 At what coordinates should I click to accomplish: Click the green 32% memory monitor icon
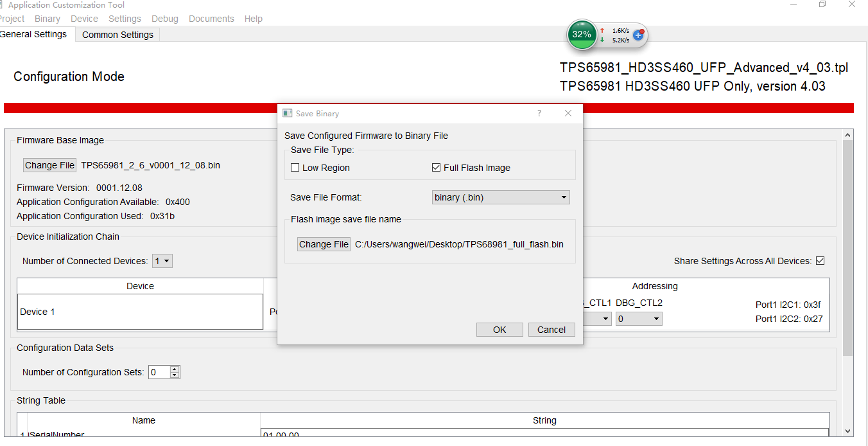pyautogui.click(x=582, y=34)
